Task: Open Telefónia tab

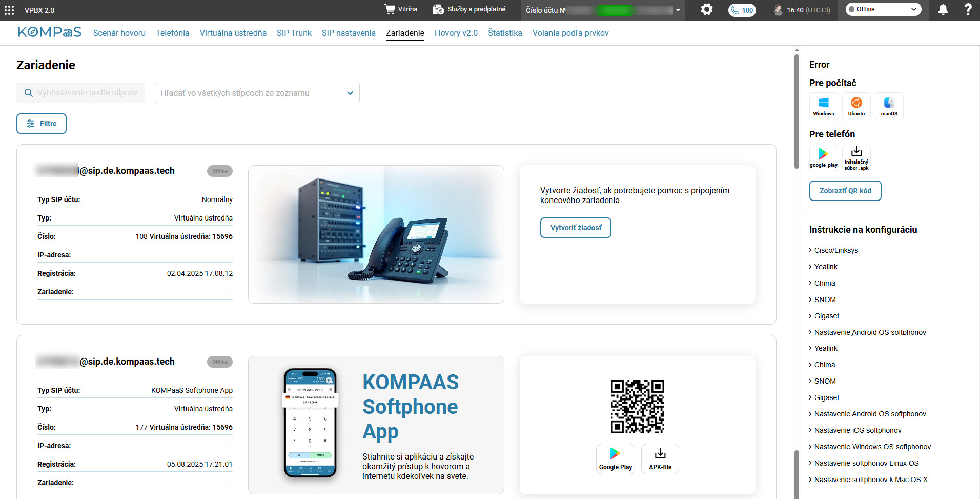Action: pos(173,33)
